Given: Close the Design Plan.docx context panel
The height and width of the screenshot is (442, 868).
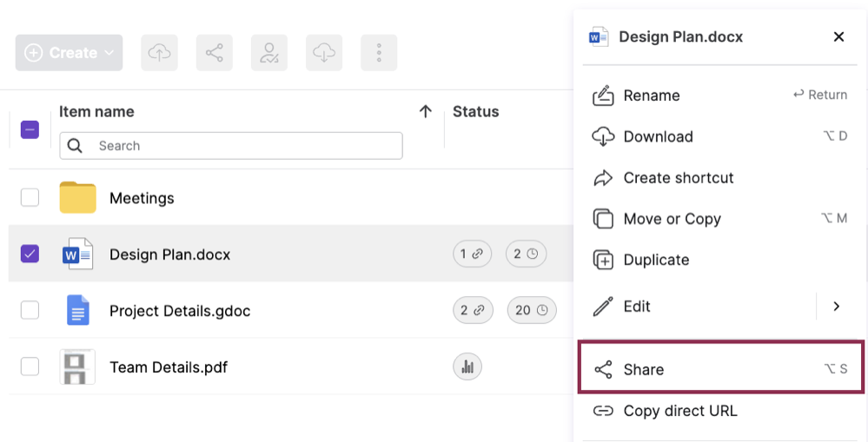Looking at the screenshot, I should pos(838,36).
